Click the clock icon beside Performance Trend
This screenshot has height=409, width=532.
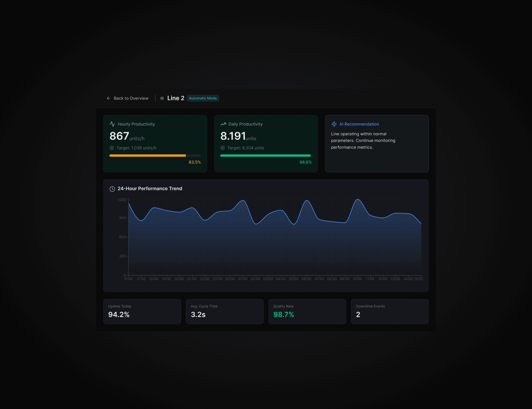pyautogui.click(x=112, y=189)
